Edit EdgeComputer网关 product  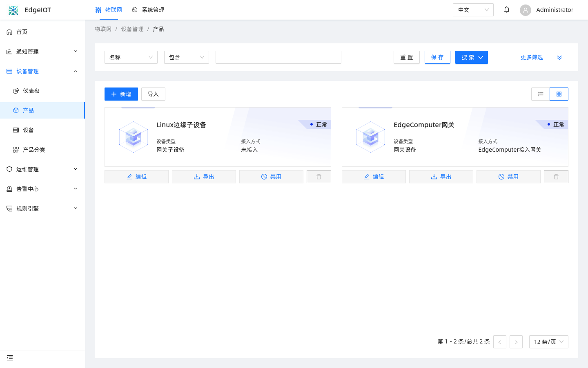(374, 177)
